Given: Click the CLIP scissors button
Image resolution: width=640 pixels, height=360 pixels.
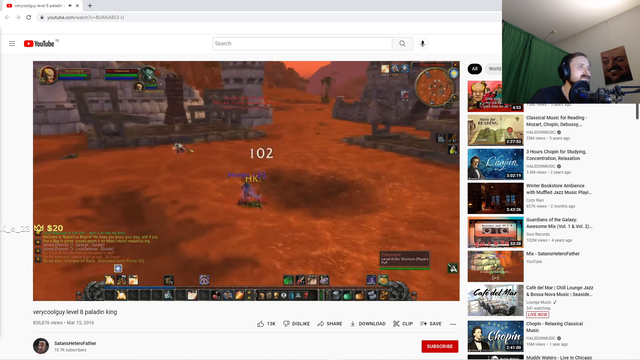Looking at the screenshot, I should click(x=403, y=324).
